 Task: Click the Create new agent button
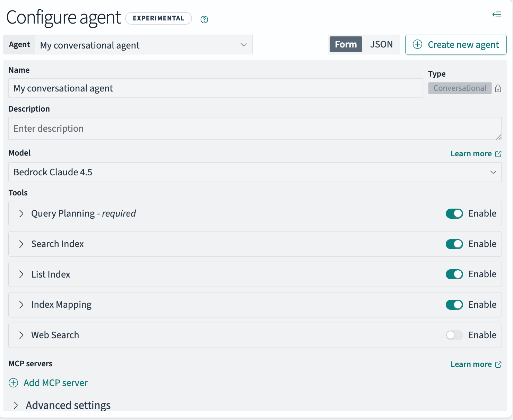[456, 44]
